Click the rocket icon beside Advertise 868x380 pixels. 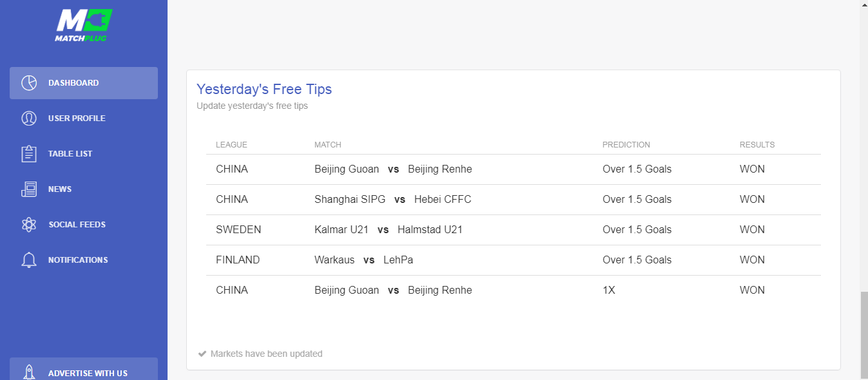tap(29, 373)
